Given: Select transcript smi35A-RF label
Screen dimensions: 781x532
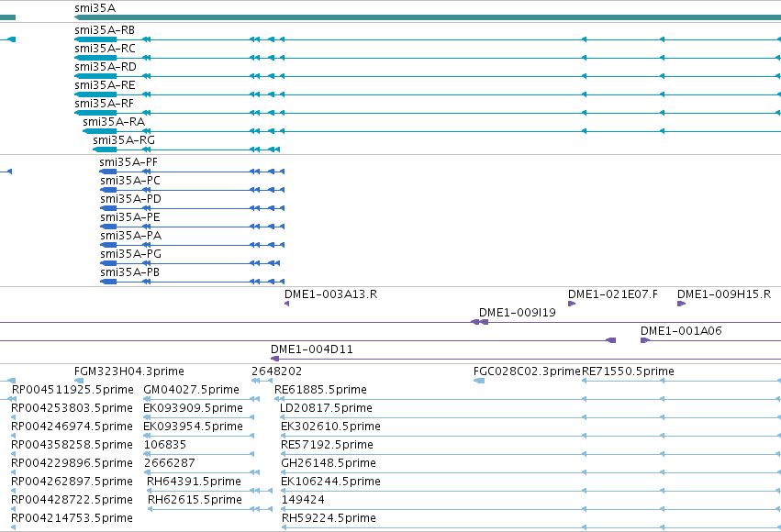Looking at the screenshot, I should click(104, 104).
